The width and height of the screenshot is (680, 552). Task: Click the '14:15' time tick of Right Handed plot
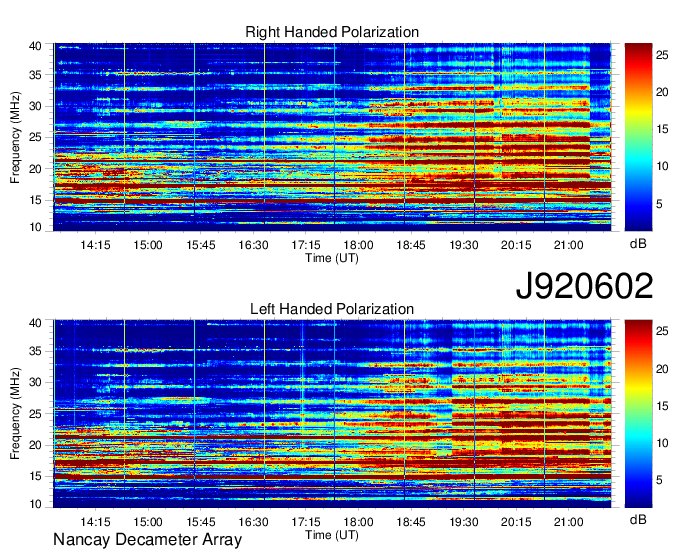tap(95, 245)
